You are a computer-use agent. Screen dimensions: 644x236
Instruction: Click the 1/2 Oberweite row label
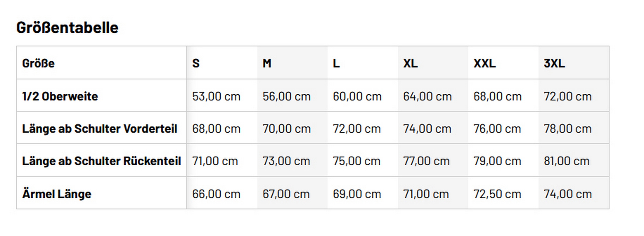[60, 96]
